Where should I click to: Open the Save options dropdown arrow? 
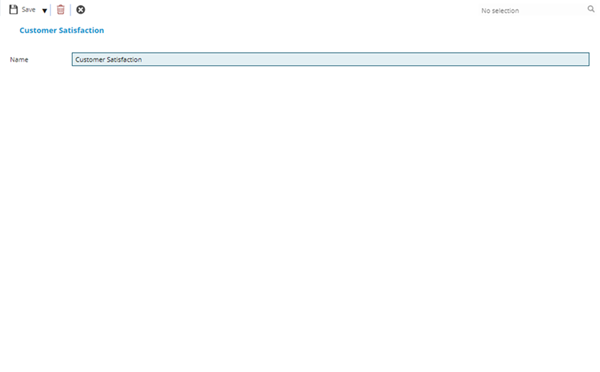pyautogui.click(x=44, y=11)
